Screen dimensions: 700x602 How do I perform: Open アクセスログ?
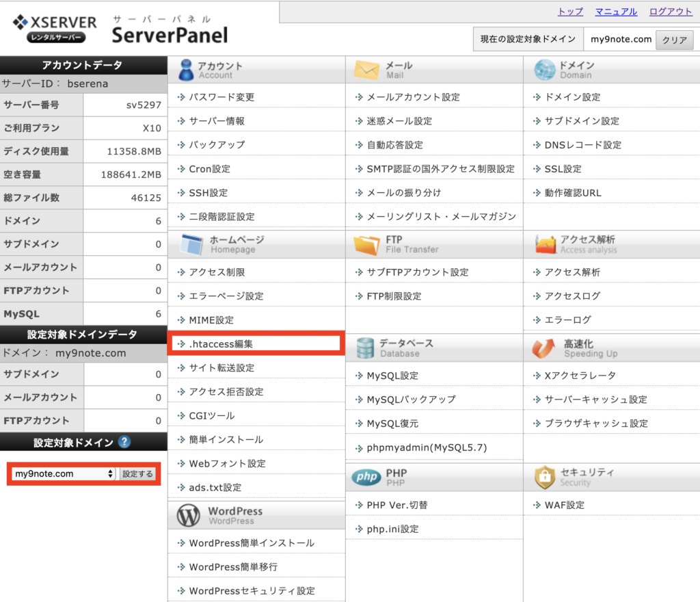(x=572, y=296)
